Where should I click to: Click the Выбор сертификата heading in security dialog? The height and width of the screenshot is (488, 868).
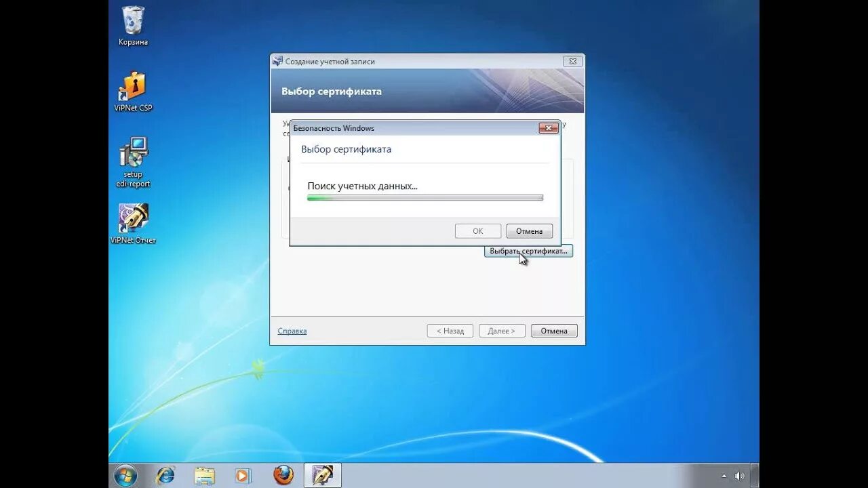click(346, 149)
